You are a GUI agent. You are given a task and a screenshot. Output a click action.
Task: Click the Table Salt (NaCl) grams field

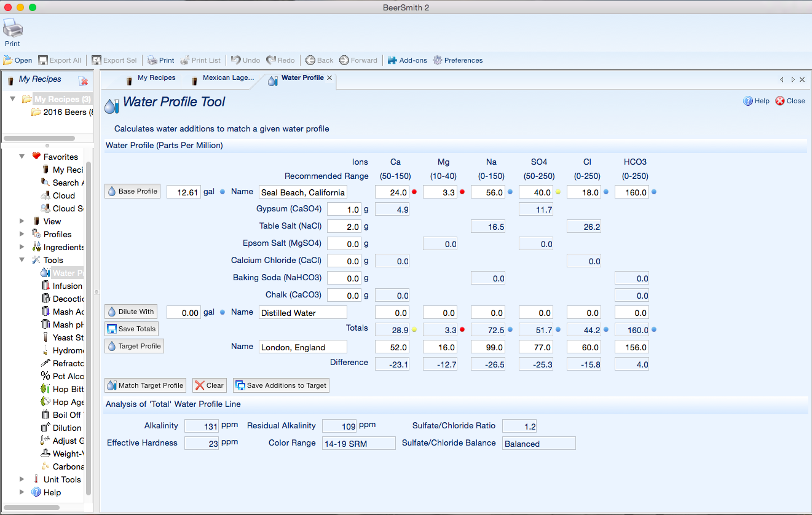(x=344, y=226)
